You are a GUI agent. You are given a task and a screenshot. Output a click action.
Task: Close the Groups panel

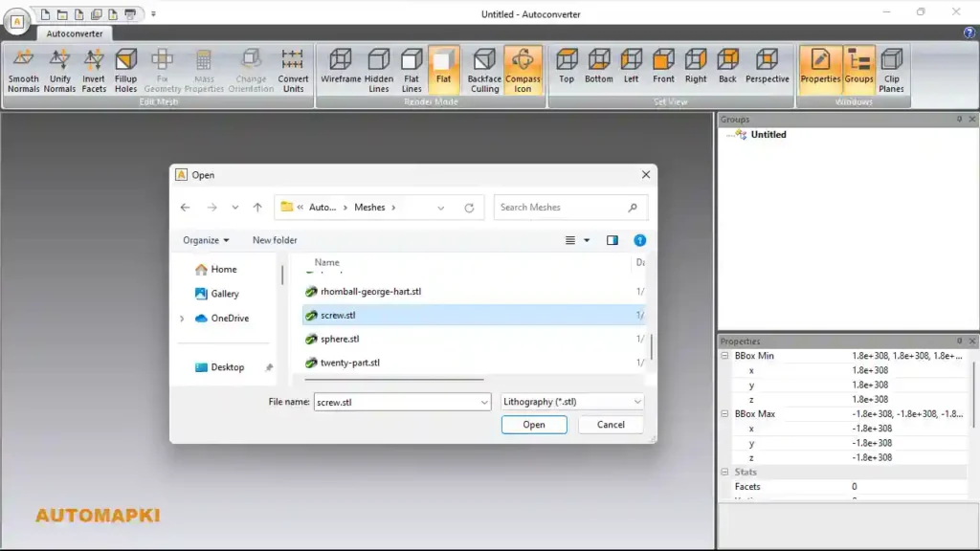[972, 119]
